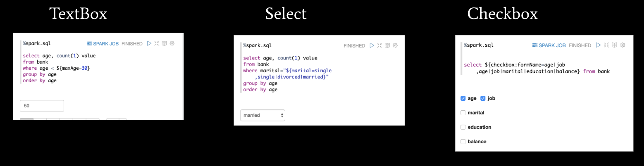Enable the marital checkbox
This screenshot has height=166, width=644.
click(x=463, y=113)
